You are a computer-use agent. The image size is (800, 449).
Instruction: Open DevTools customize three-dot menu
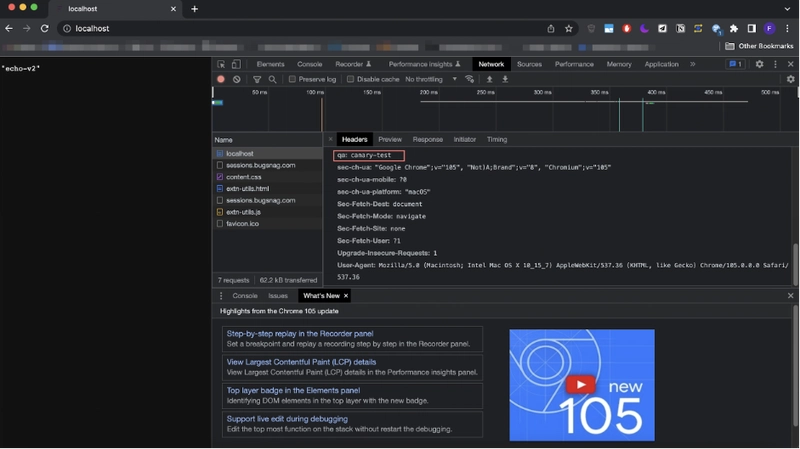[x=775, y=64]
